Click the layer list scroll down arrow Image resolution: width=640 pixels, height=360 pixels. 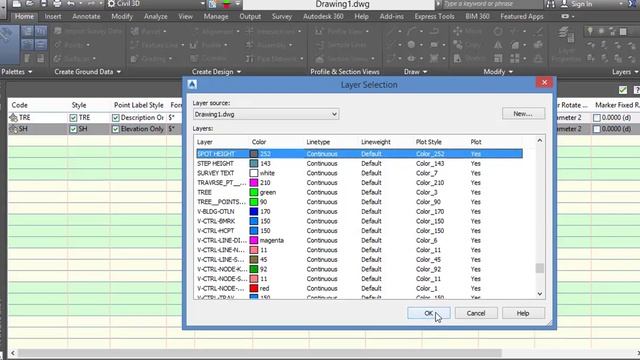pos(540,293)
